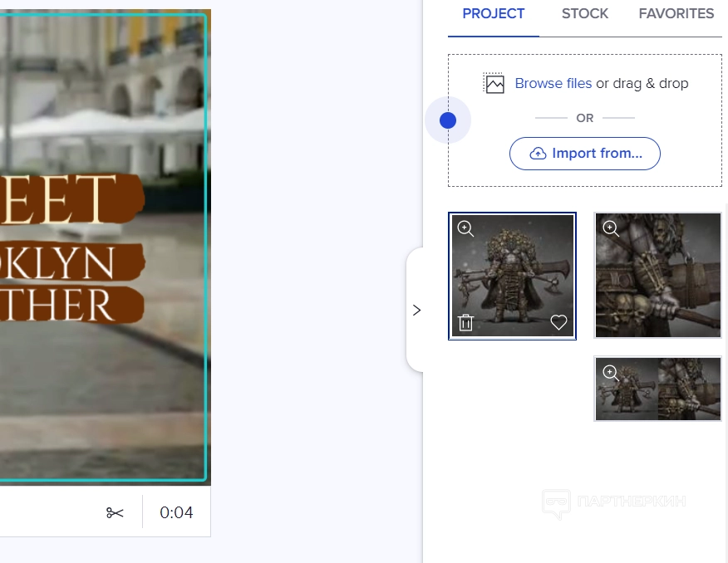Screen dimensions: 728x563
Task: Switch to the PROJECT tab
Action: point(494,14)
